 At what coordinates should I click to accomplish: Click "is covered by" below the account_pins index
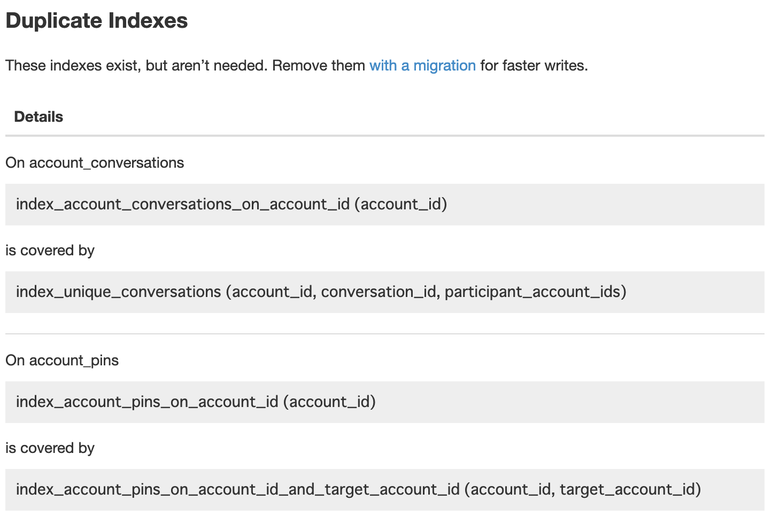(x=50, y=448)
